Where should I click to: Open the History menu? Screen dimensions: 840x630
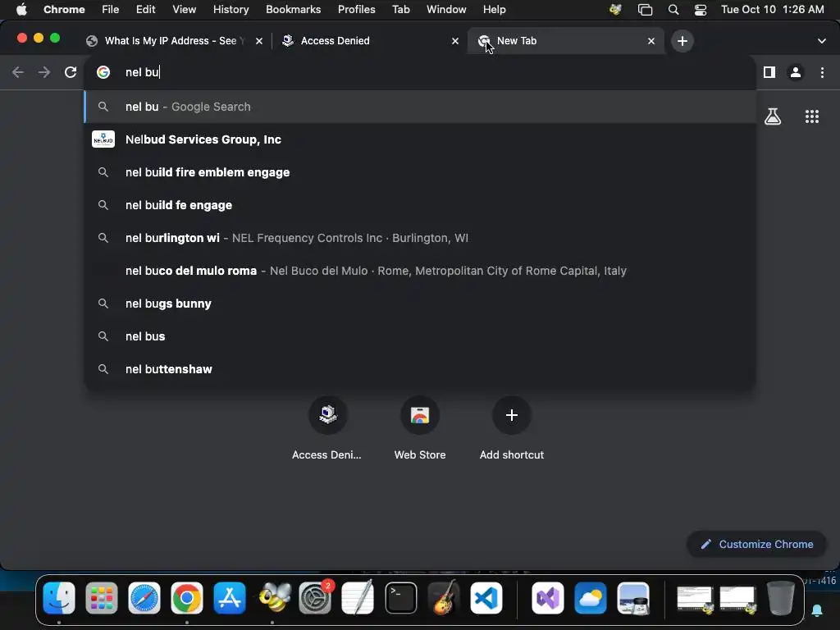[x=231, y=10]
